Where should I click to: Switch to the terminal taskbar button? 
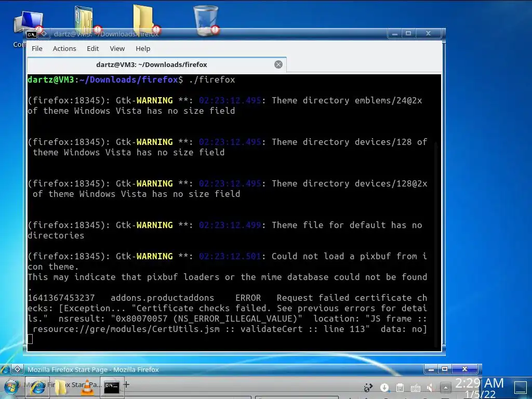point(112,387)
